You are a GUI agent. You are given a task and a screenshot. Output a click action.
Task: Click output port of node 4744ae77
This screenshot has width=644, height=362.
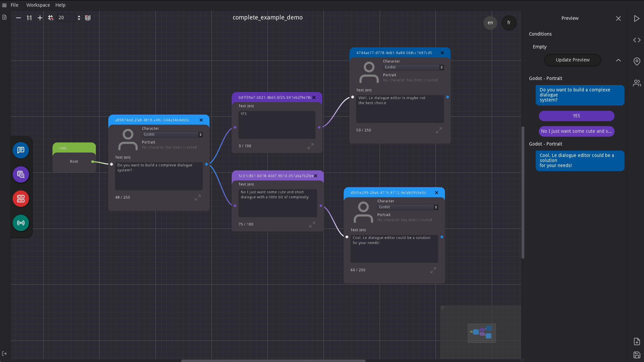click(x=448, y=97)
